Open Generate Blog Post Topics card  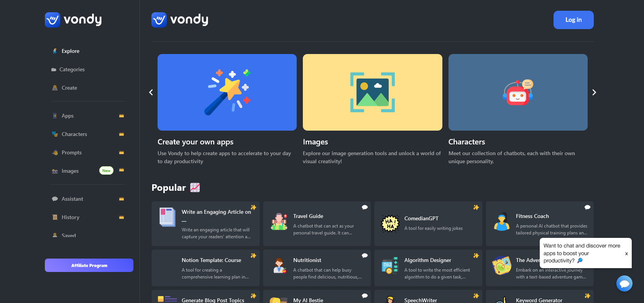click(x=205, y=296)
